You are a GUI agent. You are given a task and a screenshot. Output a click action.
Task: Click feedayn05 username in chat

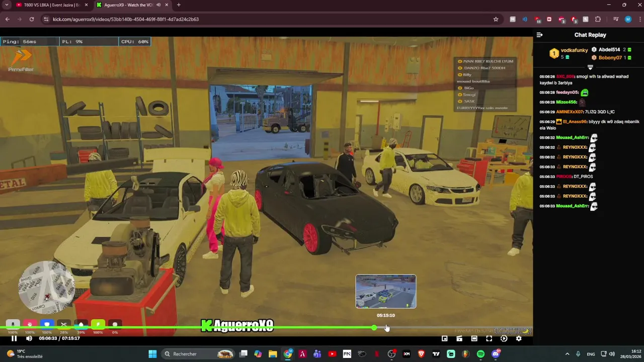coord(568,93)
